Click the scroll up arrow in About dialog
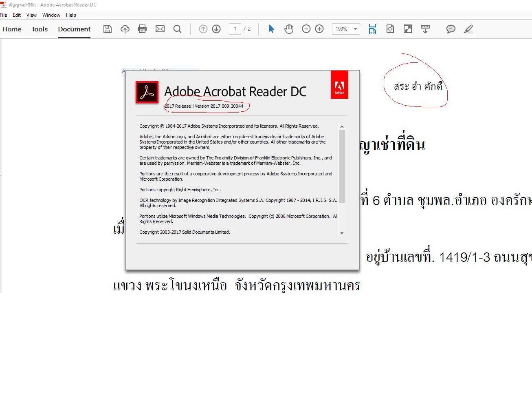532x407 pixels. (x=342, y=127)
